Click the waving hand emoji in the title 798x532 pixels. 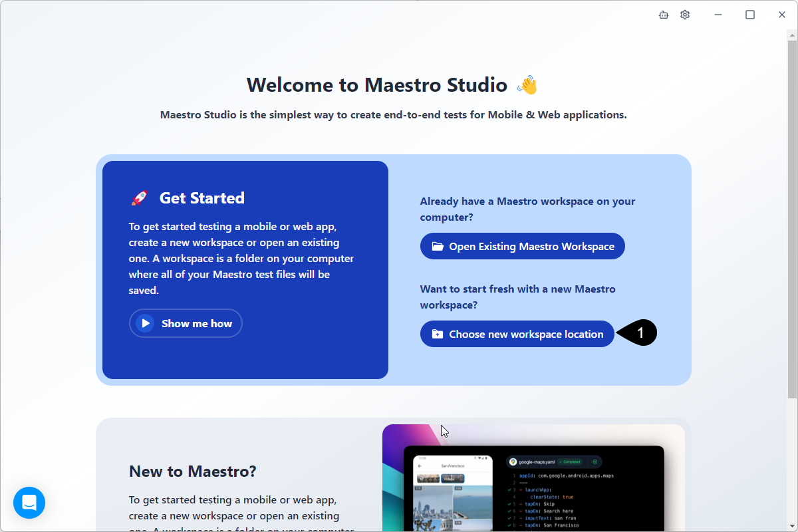click(527, 85)
